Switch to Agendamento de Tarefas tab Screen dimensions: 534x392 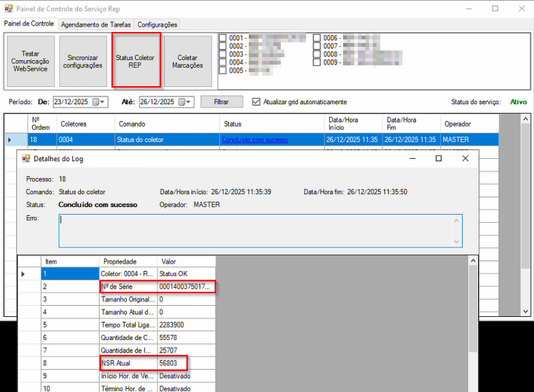point(95,24)
